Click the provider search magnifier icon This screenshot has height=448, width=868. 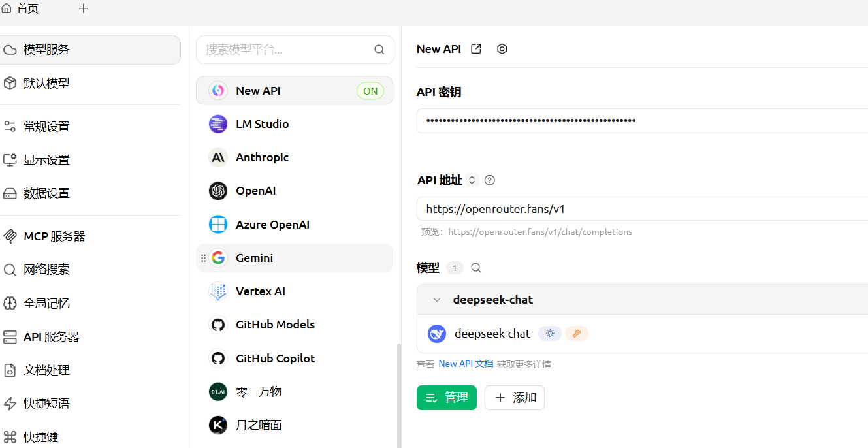(379, 50)
